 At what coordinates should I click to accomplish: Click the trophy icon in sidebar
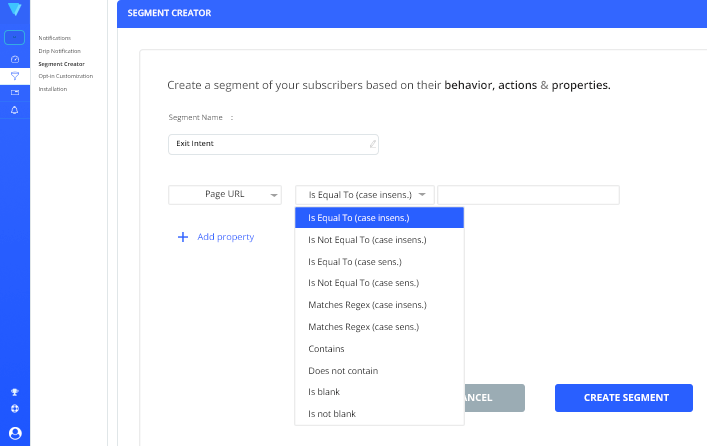click(14, 392)
